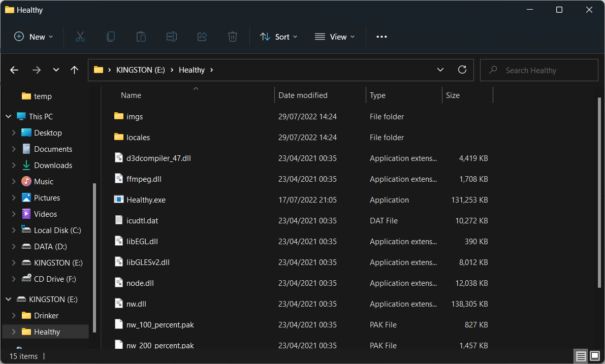Click the Copy icon in the toolbar

(110, 36)
